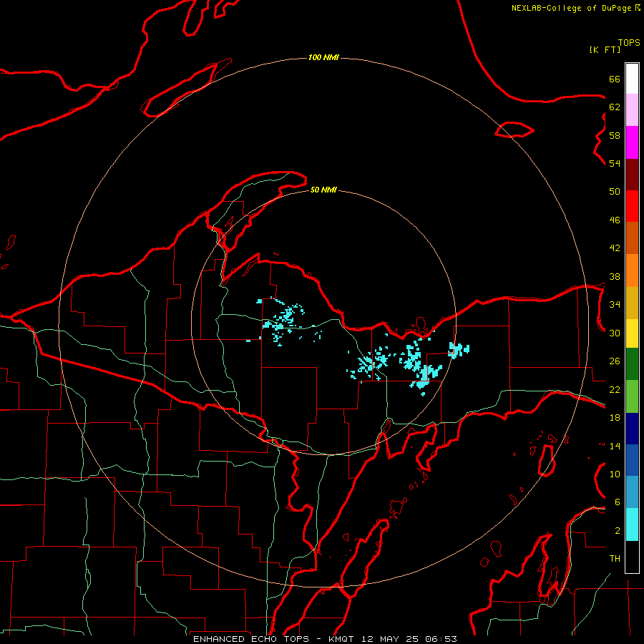Select legend value '6'
This screenshot has width=644, height=644.
coord(618,502)
